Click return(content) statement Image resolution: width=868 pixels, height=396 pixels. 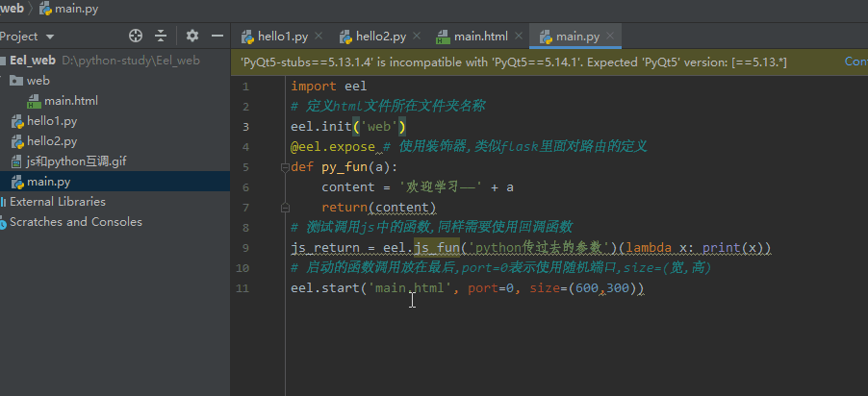tap(379, 208)
